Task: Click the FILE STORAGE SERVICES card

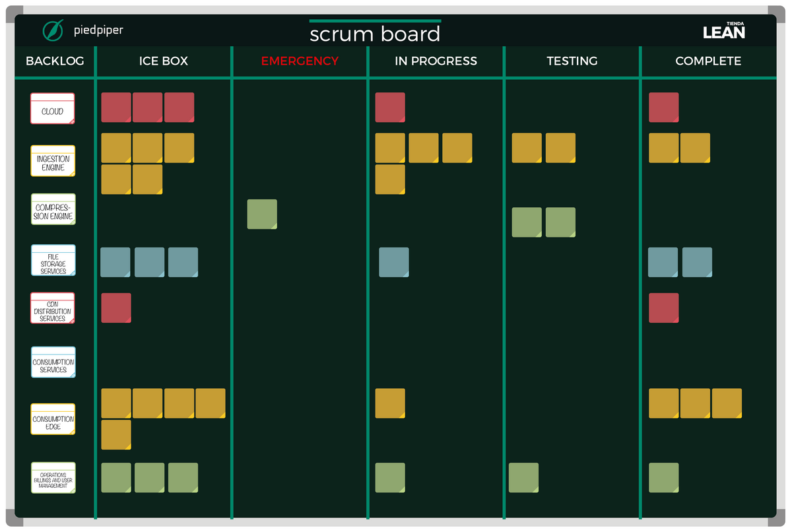Action: pyautogui.click(x=52, y=259)
